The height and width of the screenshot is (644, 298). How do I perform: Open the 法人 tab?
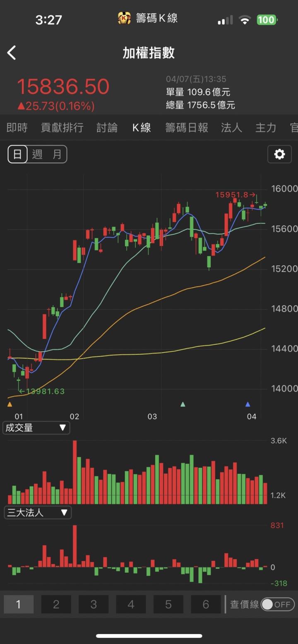tap(231, 128)
